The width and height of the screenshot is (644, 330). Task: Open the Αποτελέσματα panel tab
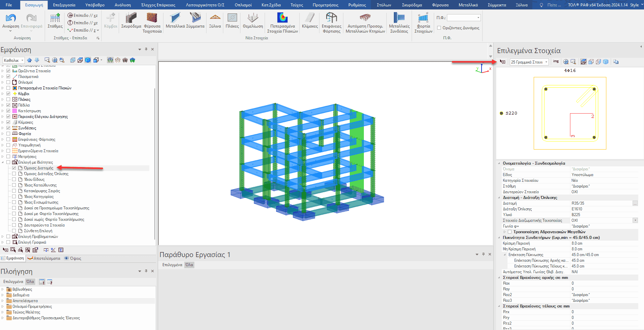[44, 258]
